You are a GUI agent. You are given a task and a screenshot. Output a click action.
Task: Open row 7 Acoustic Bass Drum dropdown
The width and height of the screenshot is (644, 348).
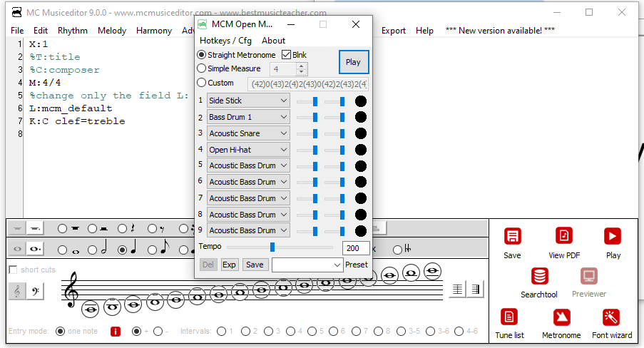pyautogui.click(x=248, y=198)
